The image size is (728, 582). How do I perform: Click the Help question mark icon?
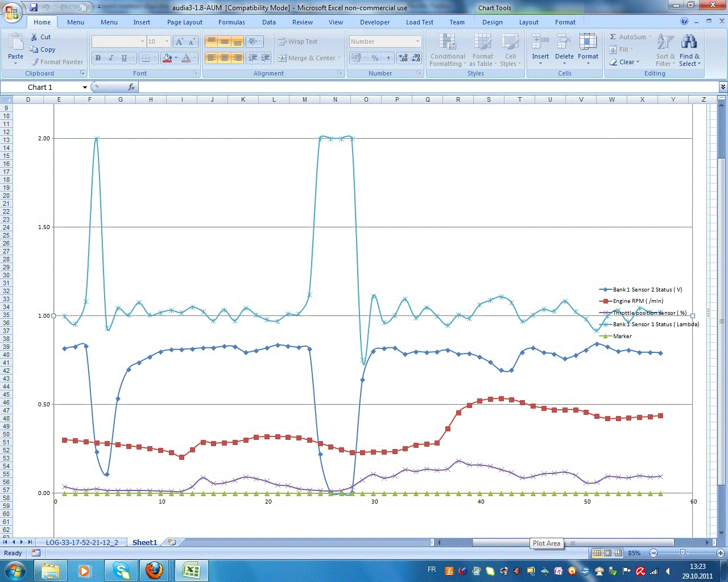684,22
